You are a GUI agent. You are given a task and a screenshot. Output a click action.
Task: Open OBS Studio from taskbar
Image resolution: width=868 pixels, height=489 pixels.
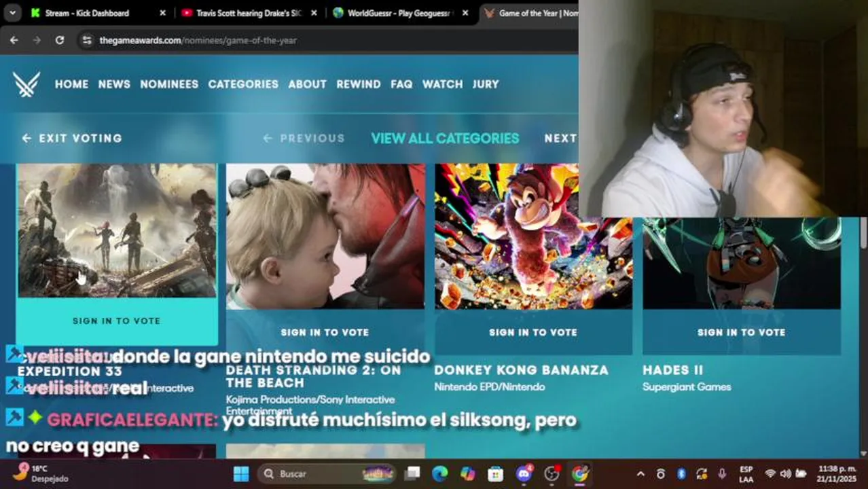552,474
